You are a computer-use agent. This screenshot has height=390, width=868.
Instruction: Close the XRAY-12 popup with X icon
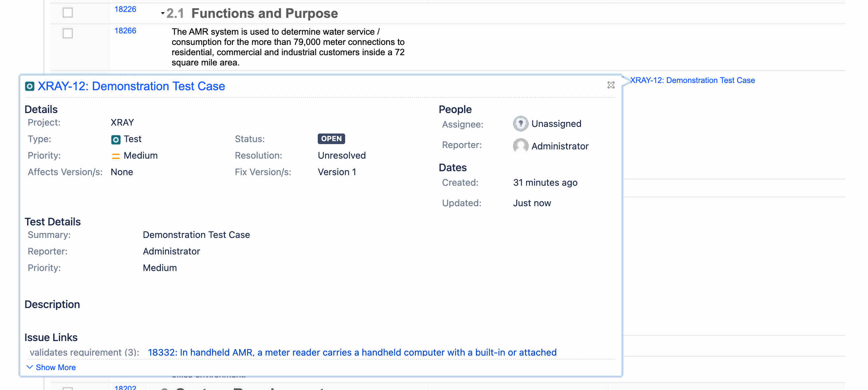[x=611, y=85]
